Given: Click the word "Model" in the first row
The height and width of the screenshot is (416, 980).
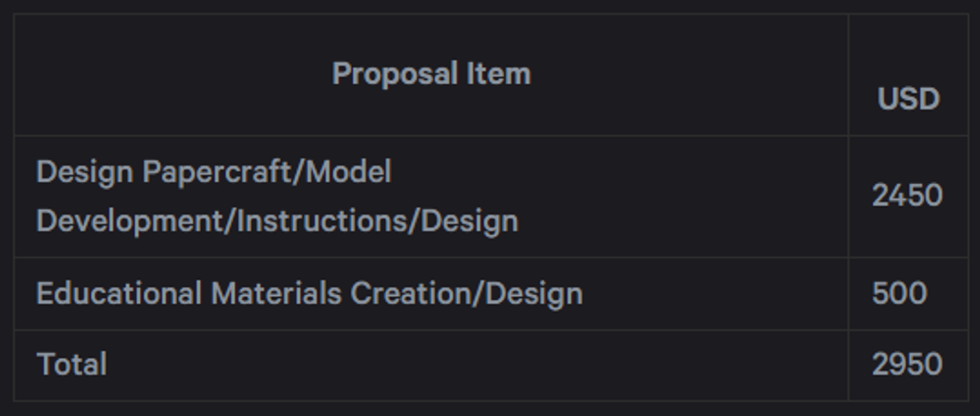Looking at the screenshot, I should [x=349, y=172].
